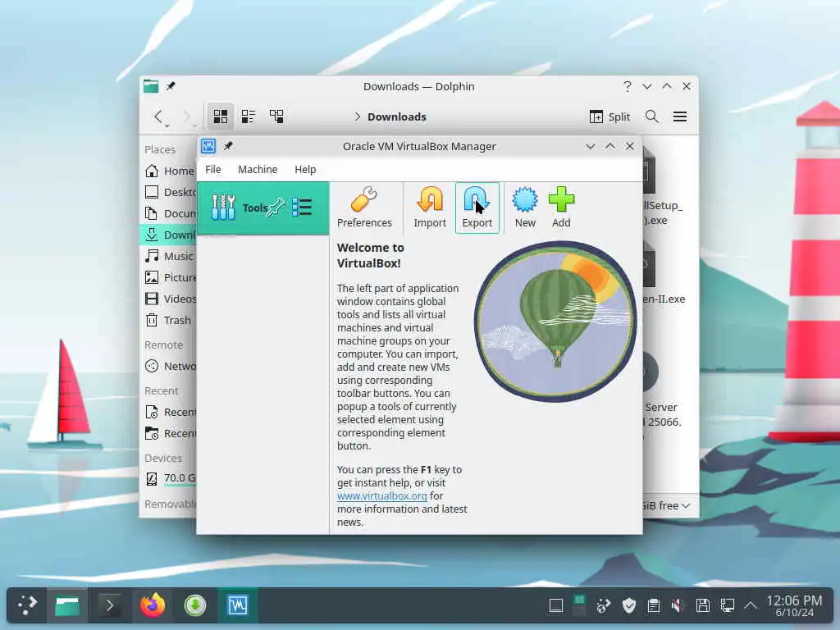Click the show desktop tray icon

tap(555, 606)
